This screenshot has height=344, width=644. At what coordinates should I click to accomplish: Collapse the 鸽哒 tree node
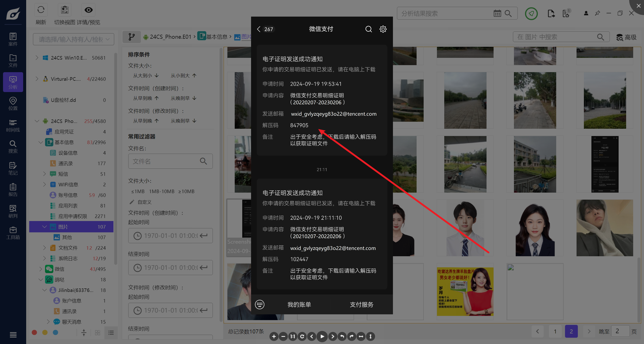click(41, 280)
